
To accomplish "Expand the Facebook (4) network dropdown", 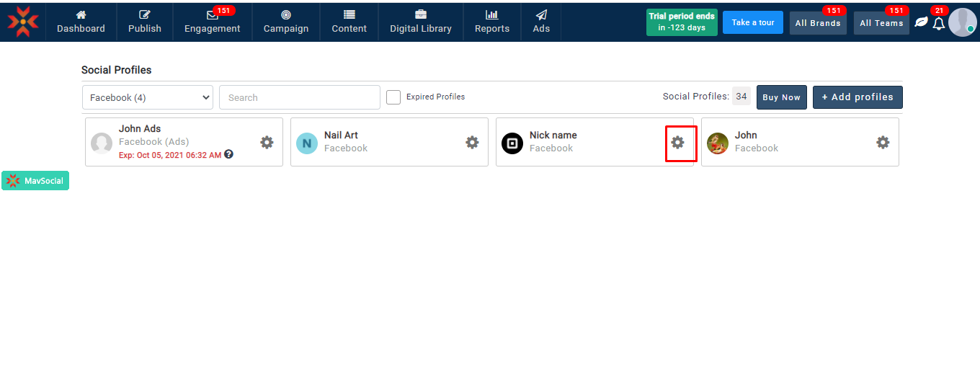I will point(148,97).
